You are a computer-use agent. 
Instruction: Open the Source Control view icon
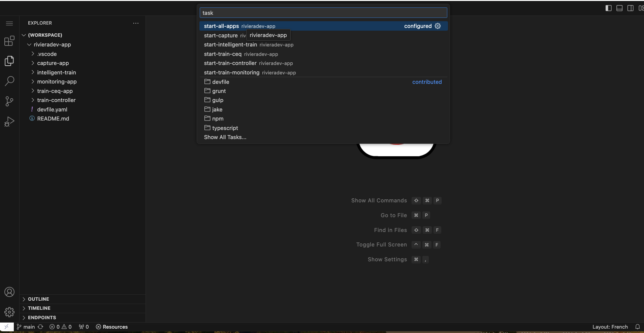click(9, 101)
